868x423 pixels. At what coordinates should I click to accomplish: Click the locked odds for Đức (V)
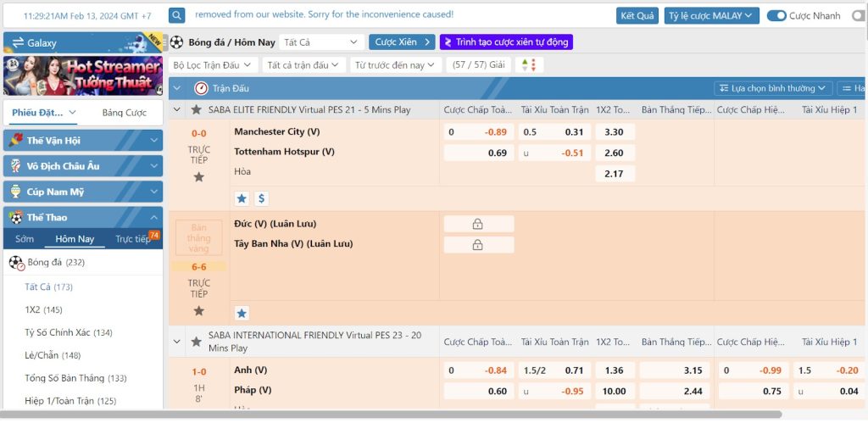479,224
